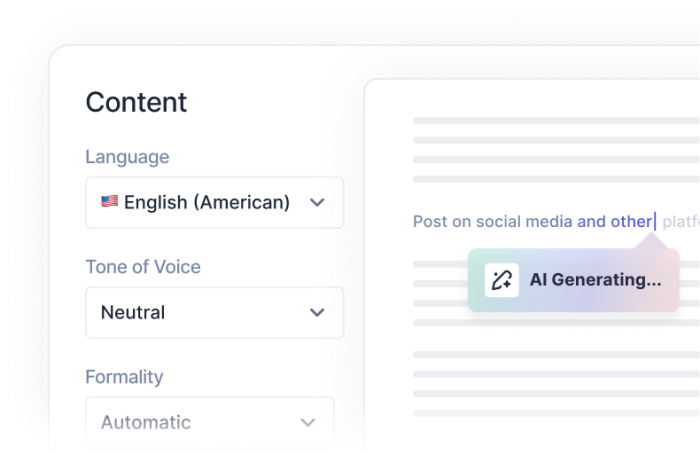Click the Tone of Voice label
This screenshot has height=454, width=700.
point(143,267)
